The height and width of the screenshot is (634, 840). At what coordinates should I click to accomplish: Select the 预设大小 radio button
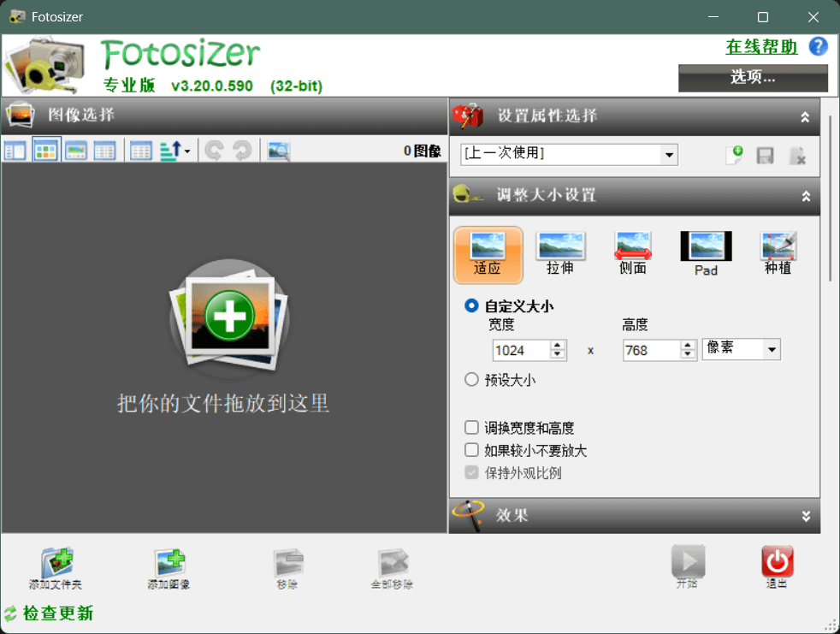(471, 380)
